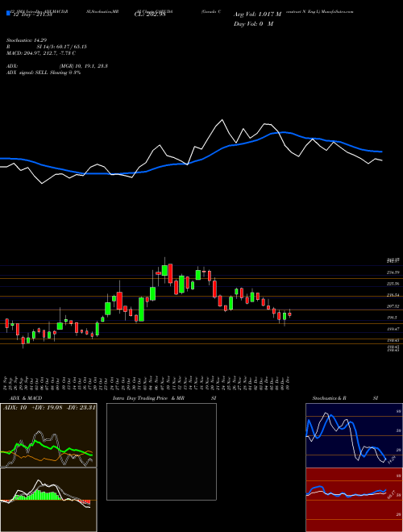Click the "ADX: 10 +DY: 19.08 -DY: 23.31" readout
403x532 pixels.
click(49, 407)
